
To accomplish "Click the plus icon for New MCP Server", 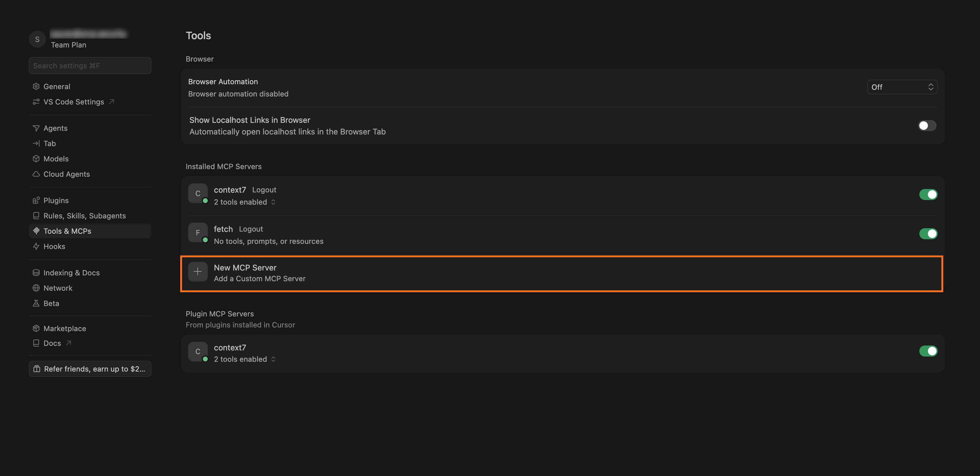I will 198,271.
